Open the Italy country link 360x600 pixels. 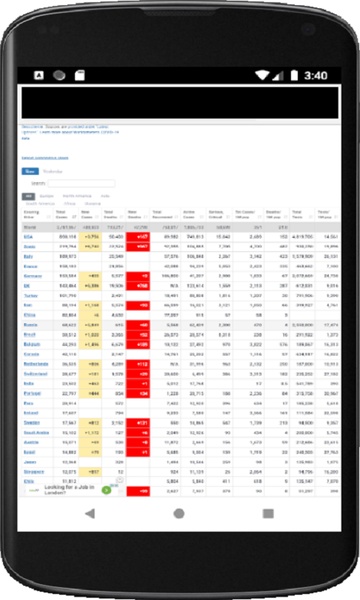coord(28,256)
